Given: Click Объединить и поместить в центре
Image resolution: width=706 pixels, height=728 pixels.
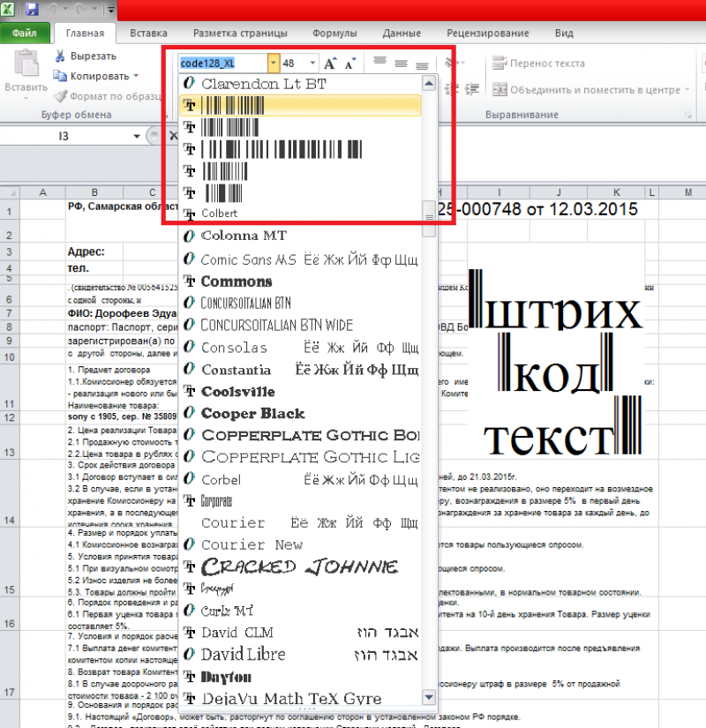Looking at the screenshot, I should click(x=587, y=90).
